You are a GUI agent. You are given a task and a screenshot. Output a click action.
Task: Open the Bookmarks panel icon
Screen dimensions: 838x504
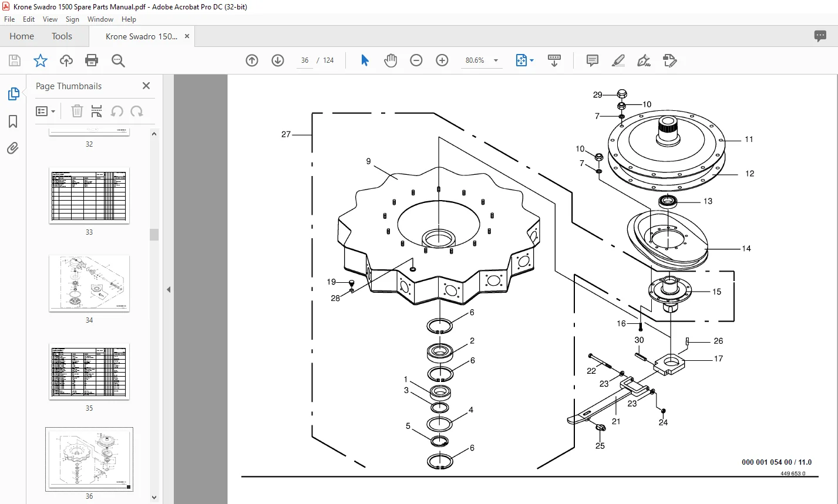(13, 121)
